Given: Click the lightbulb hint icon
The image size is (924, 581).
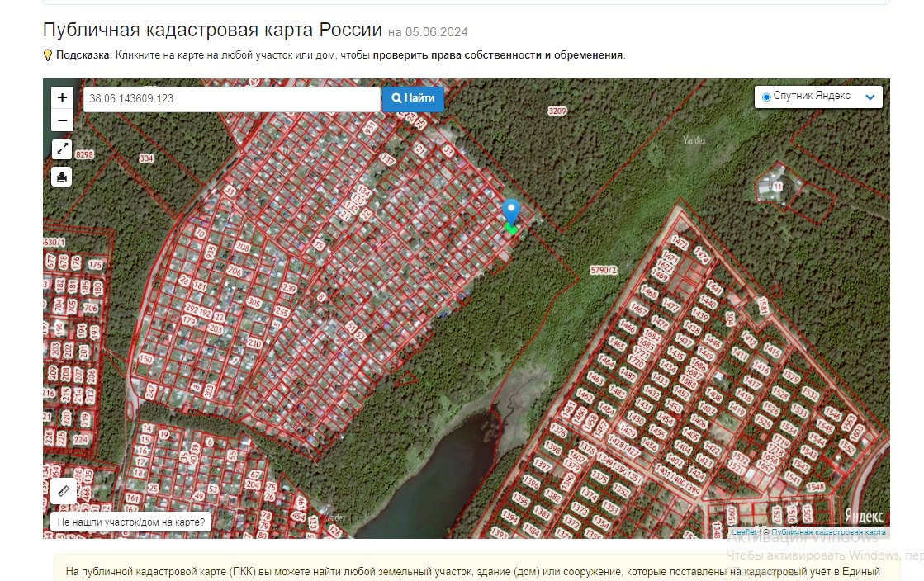Looking at the screenshot, I should pyautogui.click(x=48, y=55).
